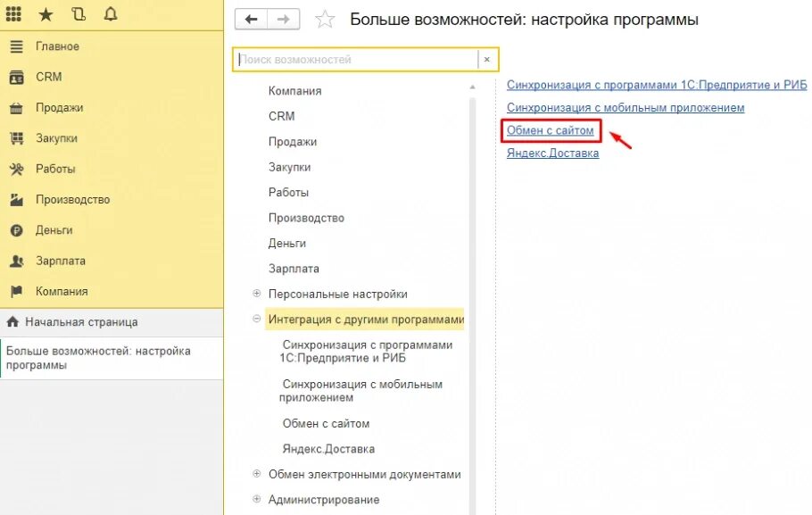Open the sections grid menu icon
812x515 pixels.
click(x=13, y=14)
